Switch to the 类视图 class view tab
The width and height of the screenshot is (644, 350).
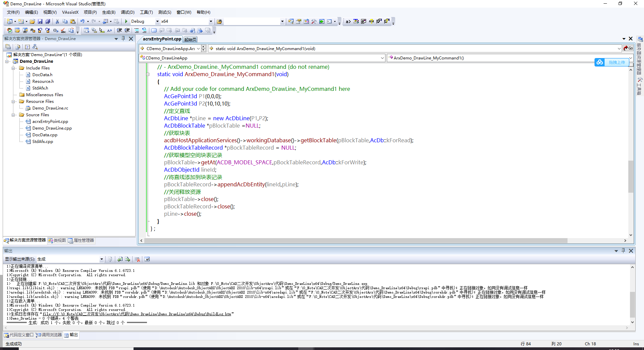(x=57, y=240)
